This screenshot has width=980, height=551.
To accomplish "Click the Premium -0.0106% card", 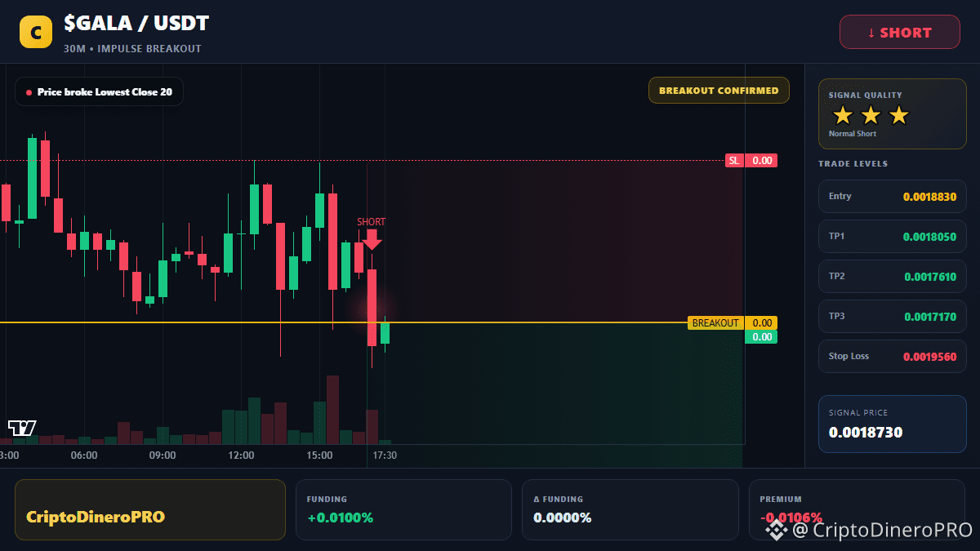I will [857, 509].
